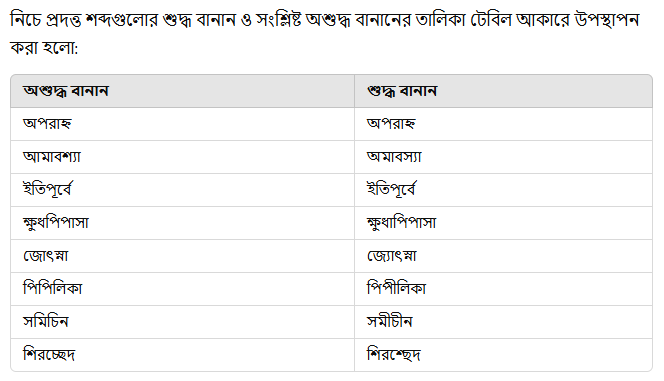Select the অপরাহ্ন cell in first column
This screenshot has height=381, width=664.
click(183, 124)
